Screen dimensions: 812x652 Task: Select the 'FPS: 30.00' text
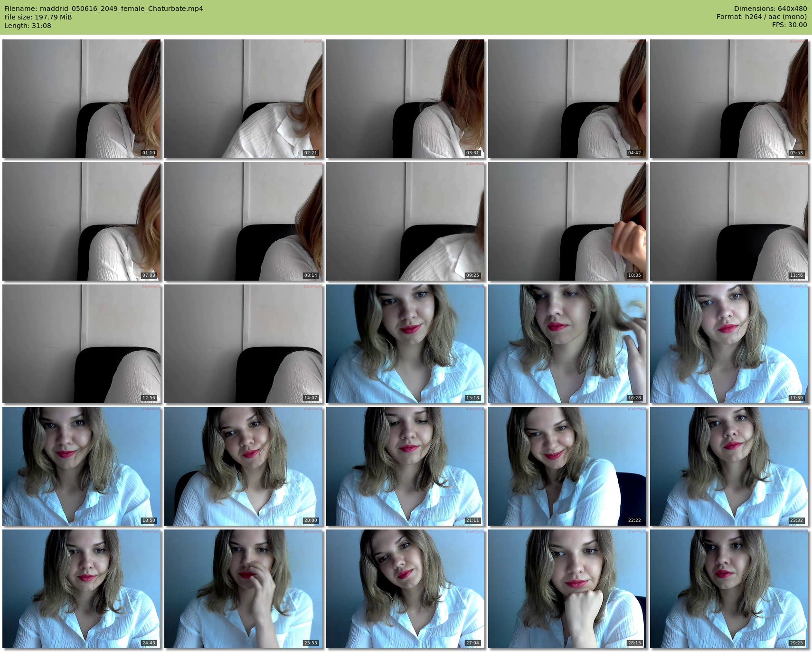789,26
